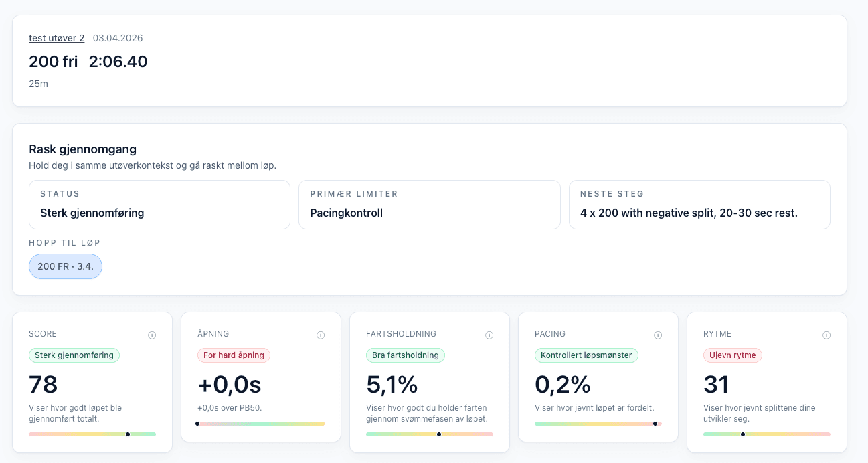
Task: Expand the PRIMÆR LIMITER card showing Pacingkontroll
Action: pos(430,205)
